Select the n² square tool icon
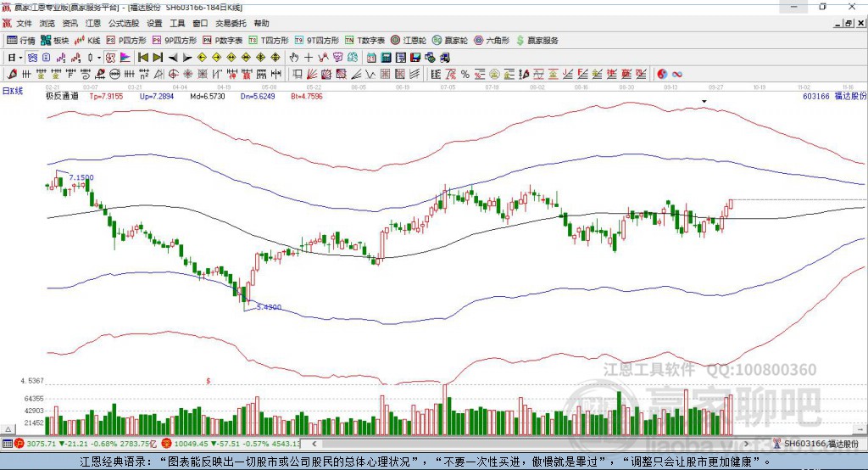Image resolution: width=868 pixels, height=470 pixels. (x=144, y=75)
